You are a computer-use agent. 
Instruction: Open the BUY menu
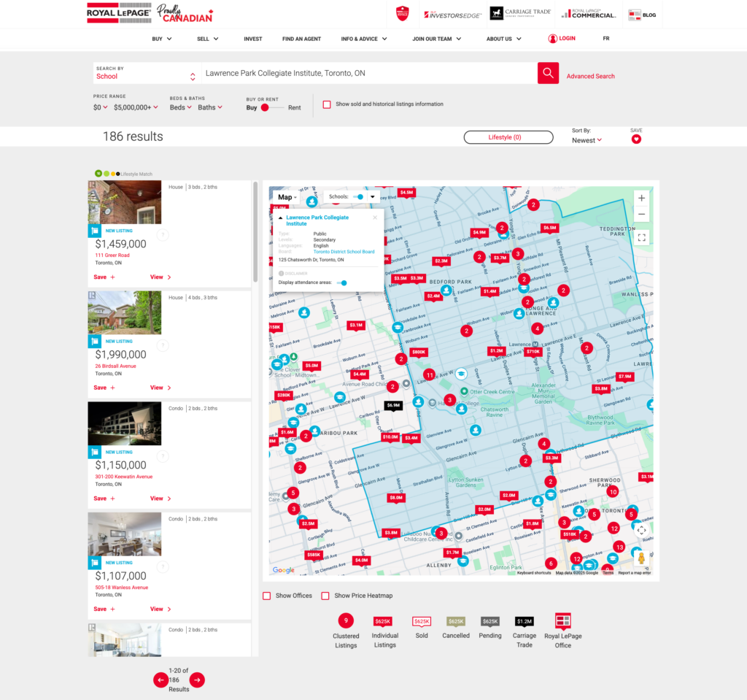(x=161, y=39)
